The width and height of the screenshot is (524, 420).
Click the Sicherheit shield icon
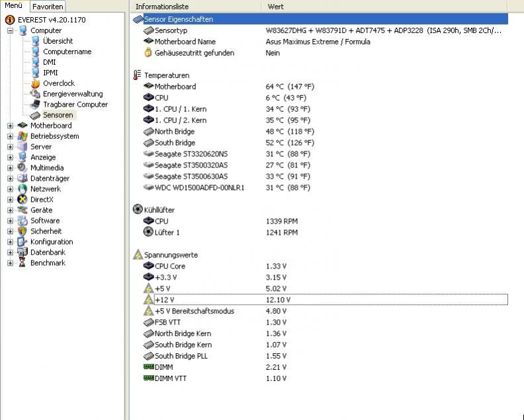coord(22,231)
